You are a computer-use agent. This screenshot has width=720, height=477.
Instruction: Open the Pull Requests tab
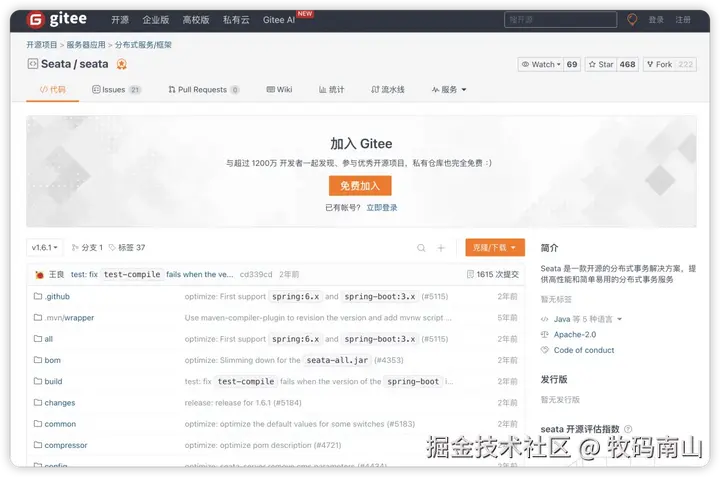(204, 90)
